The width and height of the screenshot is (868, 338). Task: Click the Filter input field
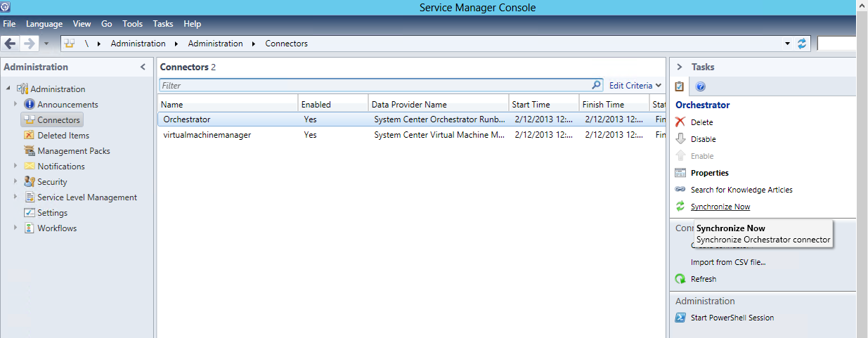373,85
